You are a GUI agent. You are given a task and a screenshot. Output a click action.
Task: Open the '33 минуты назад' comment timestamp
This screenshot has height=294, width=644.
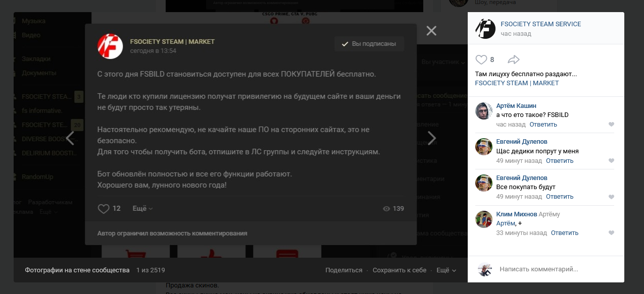(522, 233)
